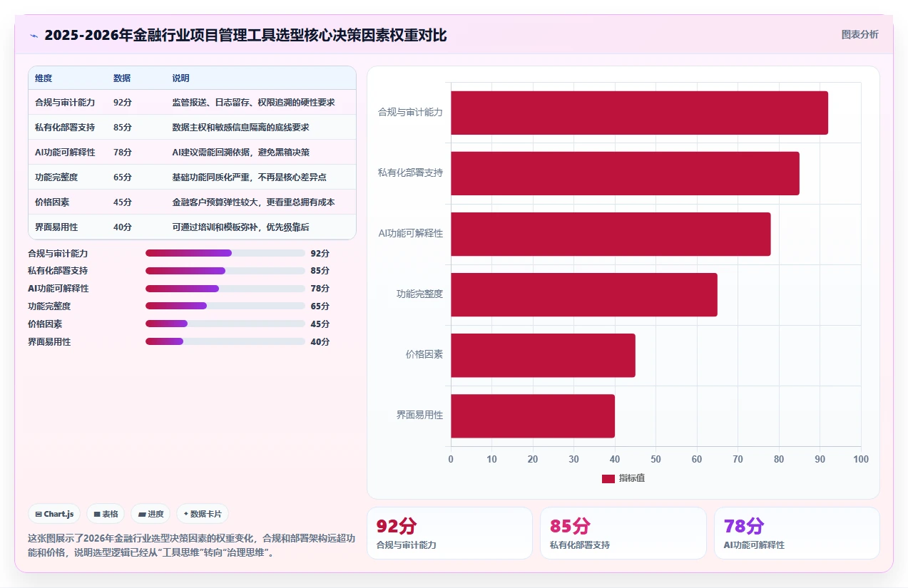Click the chart axis label 价格因素
The height and width of the screenshot is (588, 908).
pyautogui.click(x=424, y=354)
